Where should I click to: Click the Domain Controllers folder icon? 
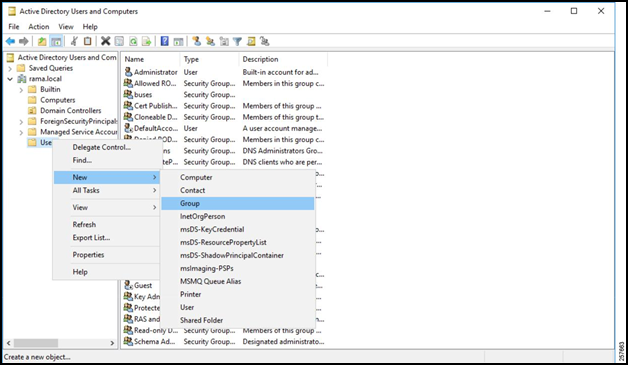(32, 110)
